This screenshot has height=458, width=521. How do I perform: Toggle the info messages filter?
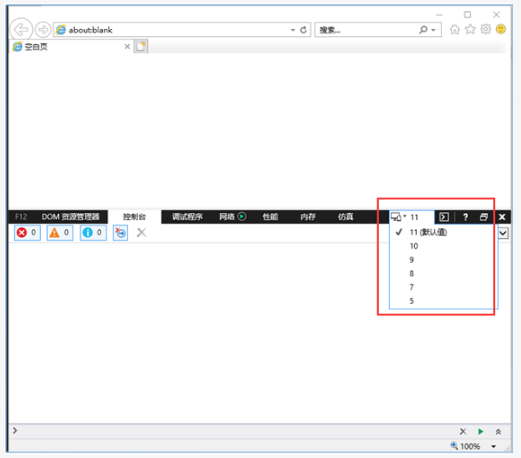[x=93, y=233]
